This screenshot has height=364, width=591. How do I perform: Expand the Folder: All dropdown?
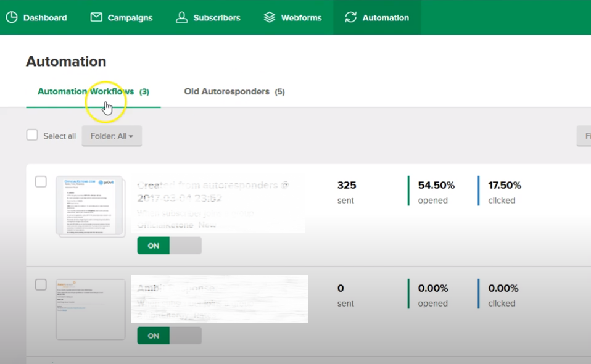pyautogui.click(x=112, y=136)
